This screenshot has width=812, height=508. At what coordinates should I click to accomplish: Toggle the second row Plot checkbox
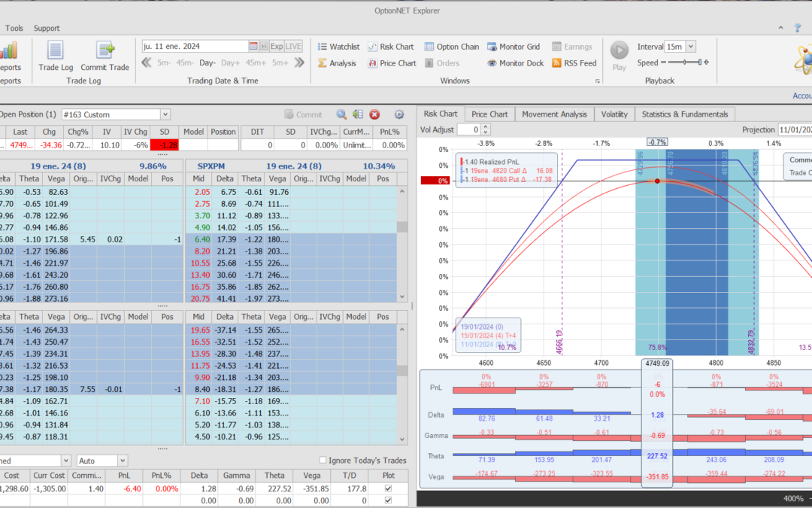[388, 500]
